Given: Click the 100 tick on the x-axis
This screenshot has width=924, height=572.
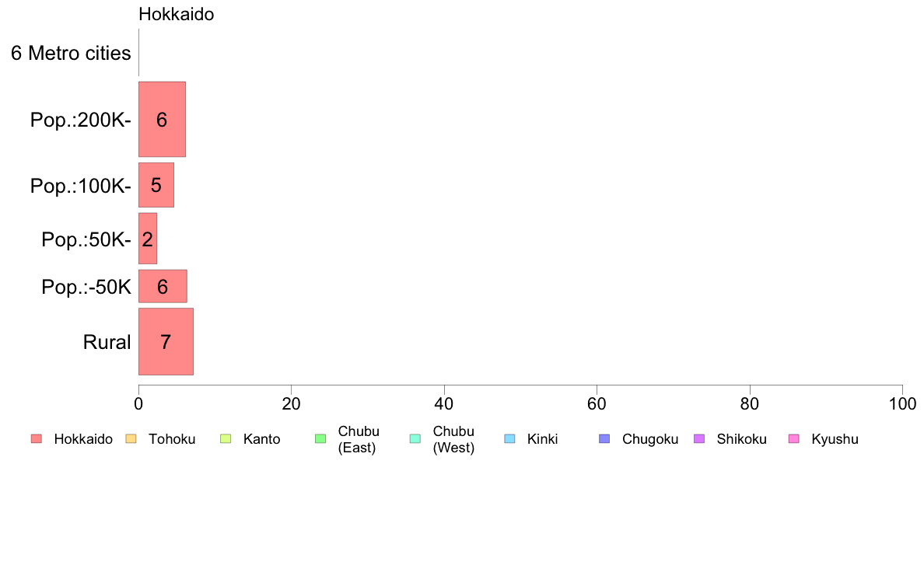Looking at the screenshot, I should point(902,403).
